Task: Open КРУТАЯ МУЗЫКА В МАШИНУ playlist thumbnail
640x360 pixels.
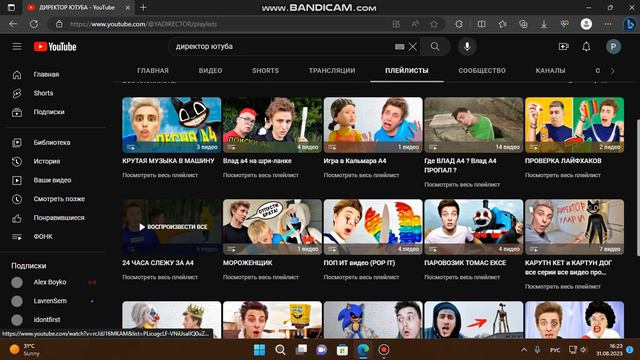Action: tap(171, 125)
